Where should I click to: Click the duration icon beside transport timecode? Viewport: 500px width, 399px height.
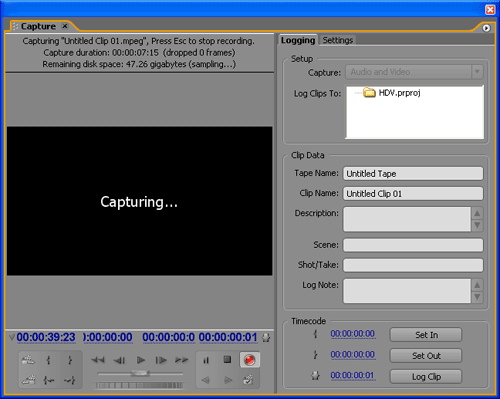coord(266,338)
